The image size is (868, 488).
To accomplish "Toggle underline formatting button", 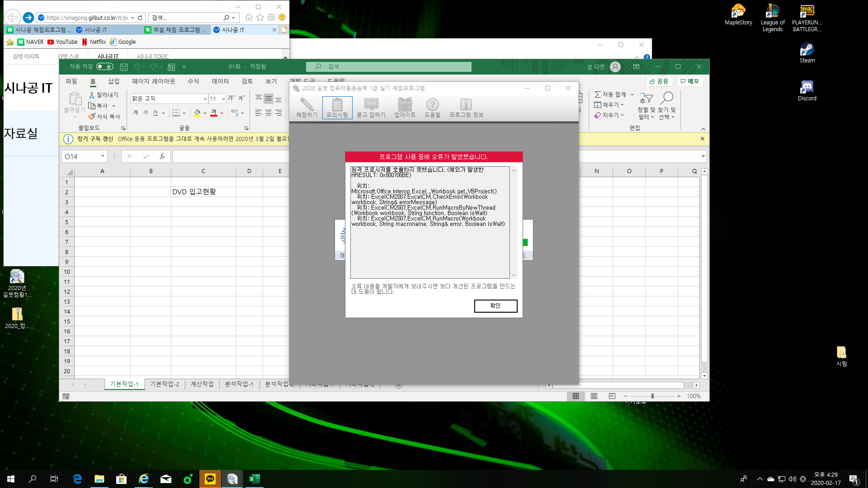I will (155, 113).
